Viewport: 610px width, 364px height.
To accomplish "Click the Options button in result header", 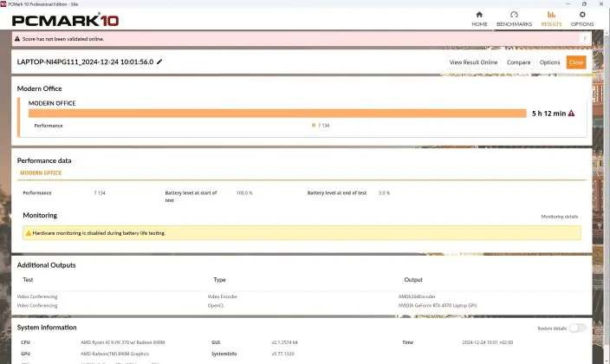I will pos(549,62).
